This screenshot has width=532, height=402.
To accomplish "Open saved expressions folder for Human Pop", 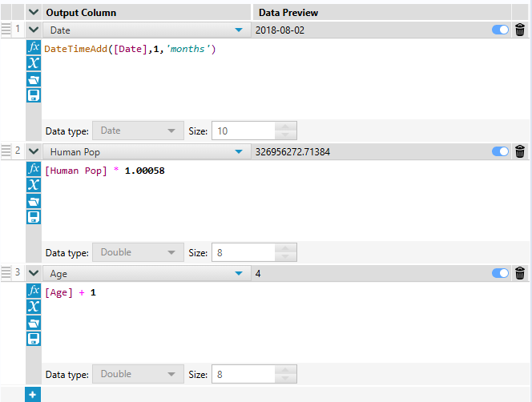I will pyautogui.click(x=34, y=201).
